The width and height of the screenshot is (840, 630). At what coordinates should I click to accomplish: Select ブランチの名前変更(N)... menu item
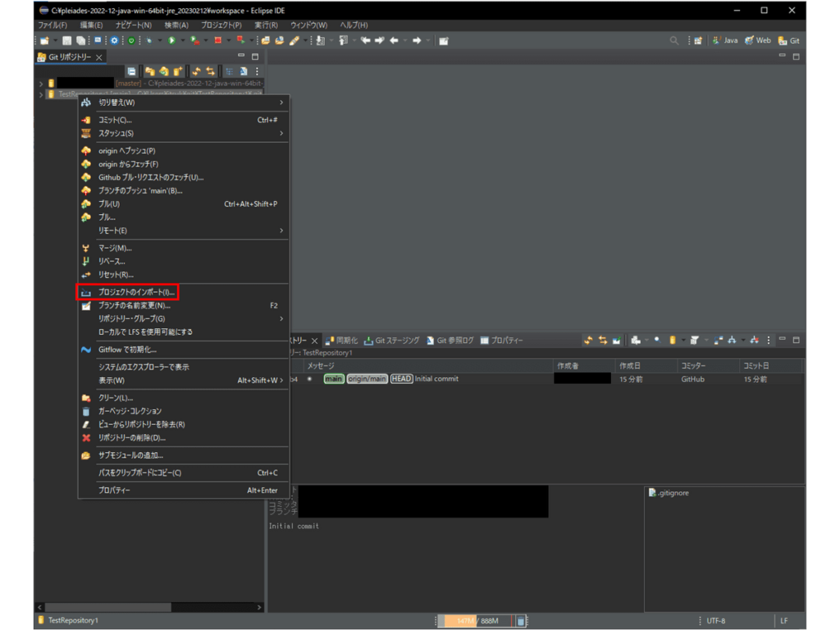(183, 305)
